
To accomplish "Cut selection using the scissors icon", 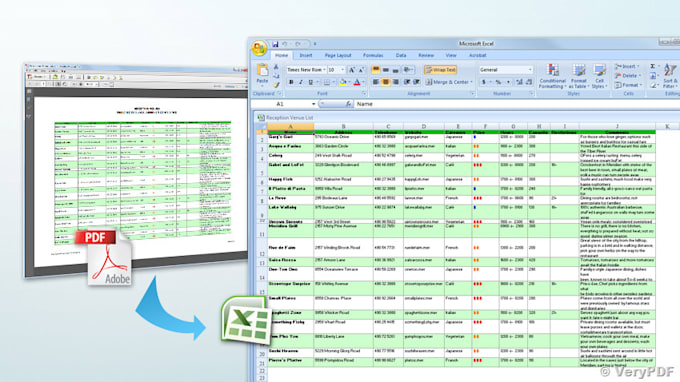I will tap(276, 67).
